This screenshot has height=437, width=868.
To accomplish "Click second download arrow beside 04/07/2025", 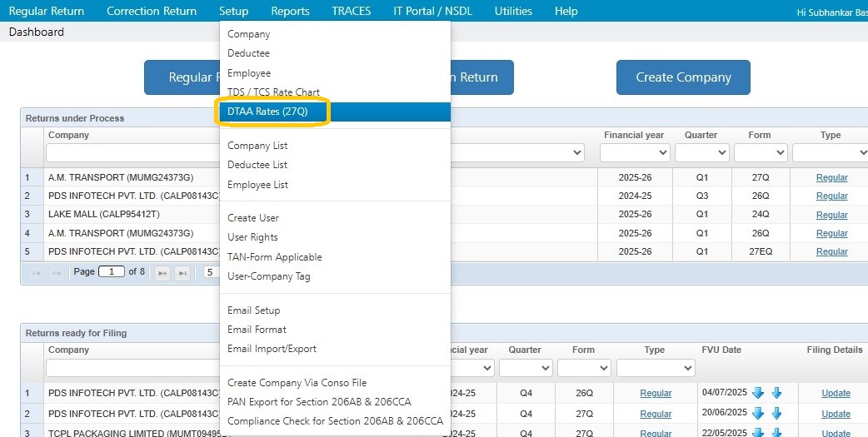I will [x=776, y=393].
